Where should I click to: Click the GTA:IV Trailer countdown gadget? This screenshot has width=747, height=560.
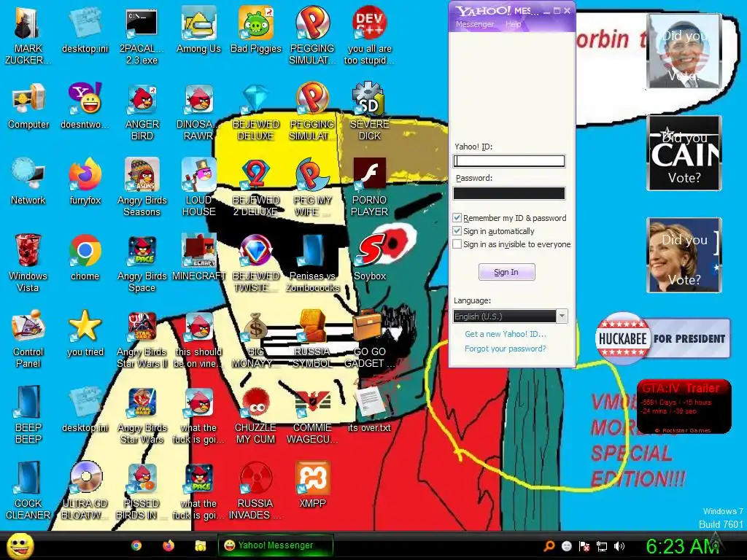click(684, 406)
